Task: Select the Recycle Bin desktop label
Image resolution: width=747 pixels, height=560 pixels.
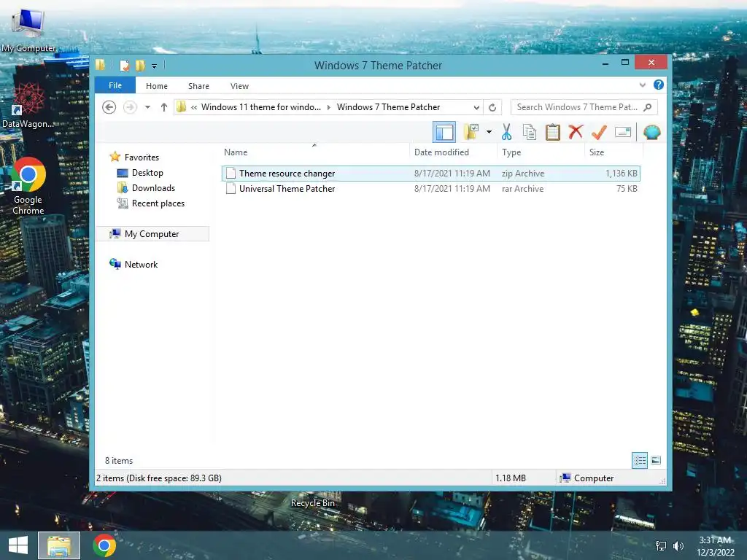Action: (x=312, y=503)
